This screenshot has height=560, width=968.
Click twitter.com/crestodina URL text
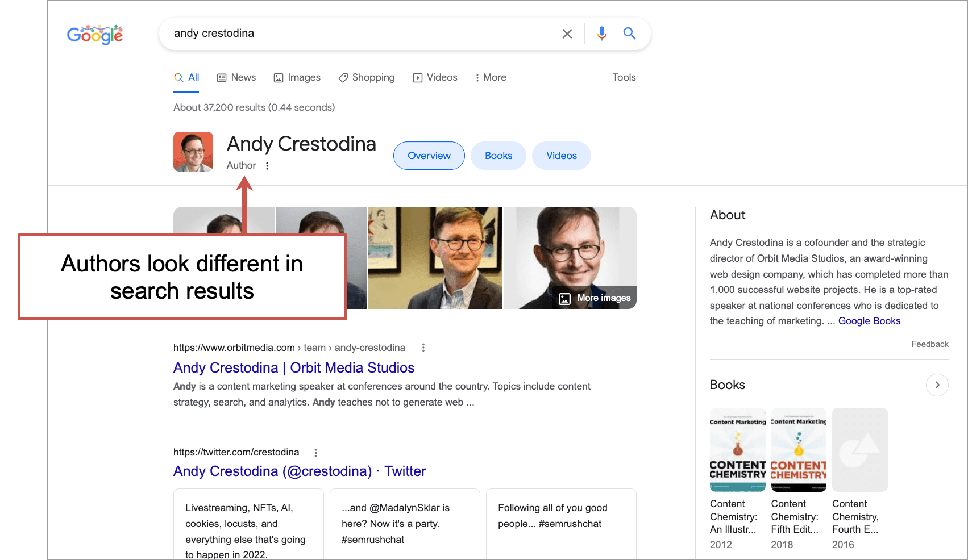(236, 452)
